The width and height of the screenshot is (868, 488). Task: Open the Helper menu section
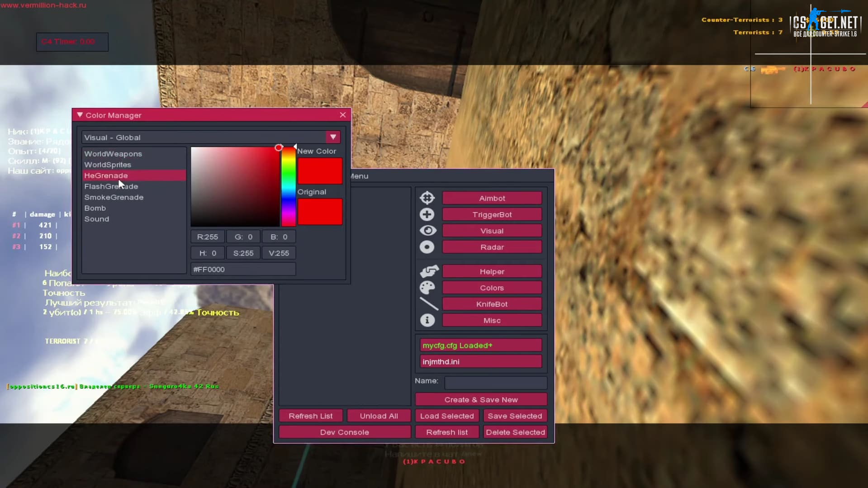(x=492, y=271)
